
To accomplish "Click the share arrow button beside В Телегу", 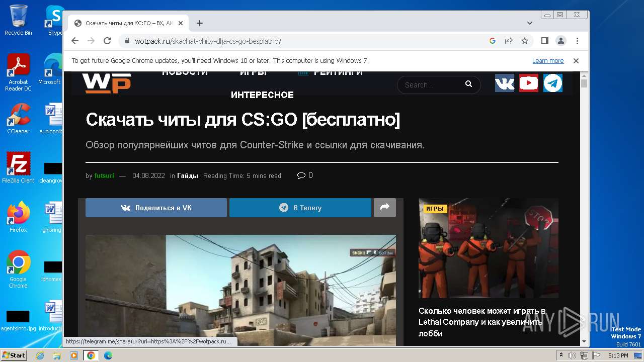I will pos(385,208).
